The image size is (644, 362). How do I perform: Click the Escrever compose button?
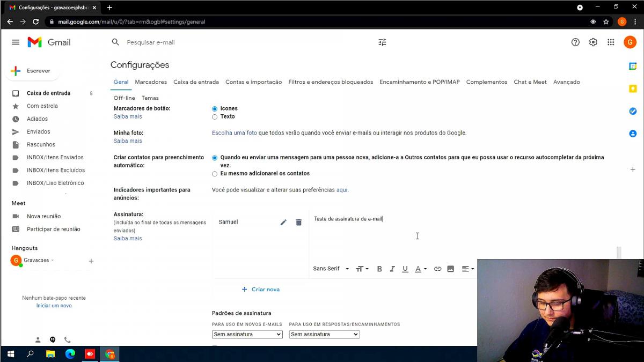32,71
